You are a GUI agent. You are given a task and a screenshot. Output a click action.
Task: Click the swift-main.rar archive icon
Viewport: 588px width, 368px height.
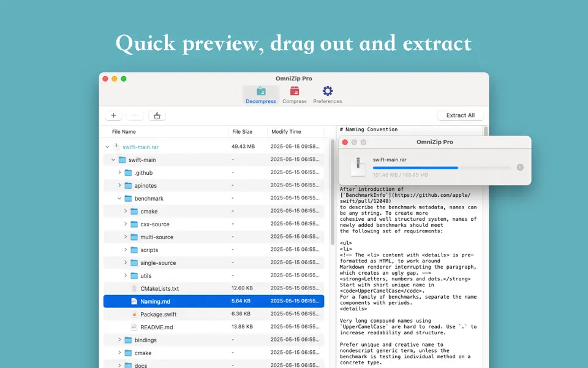[x=116, y=147]
